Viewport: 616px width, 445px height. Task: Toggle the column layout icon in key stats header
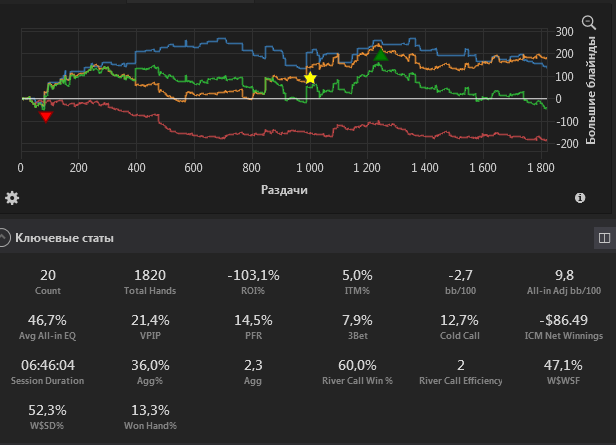tap(604, 238)
